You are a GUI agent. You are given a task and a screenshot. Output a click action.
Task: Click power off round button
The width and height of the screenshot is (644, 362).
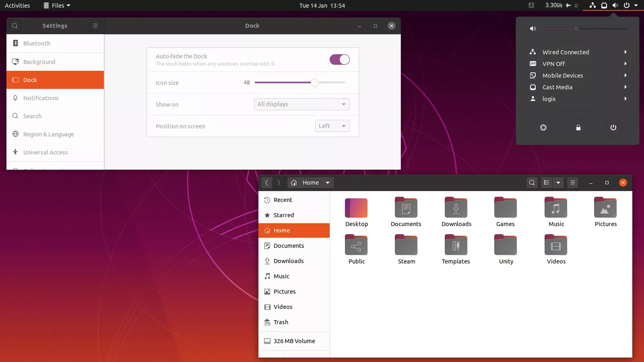(x=613, y=128)
